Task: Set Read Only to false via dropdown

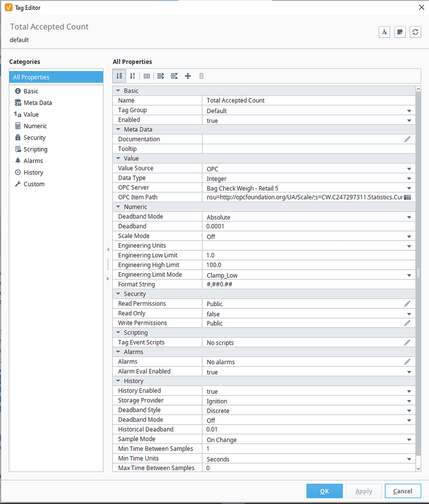Action: [x=409, y=314]
